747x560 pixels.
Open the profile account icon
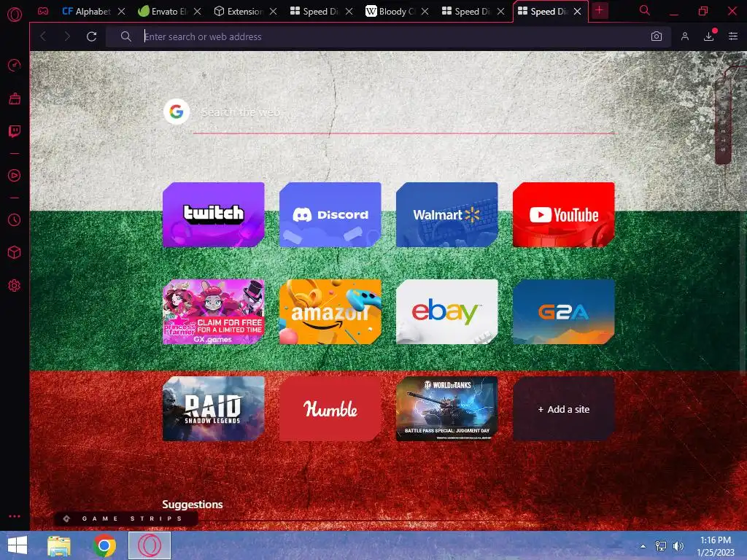pyautogui.click(x=684, y=36)
